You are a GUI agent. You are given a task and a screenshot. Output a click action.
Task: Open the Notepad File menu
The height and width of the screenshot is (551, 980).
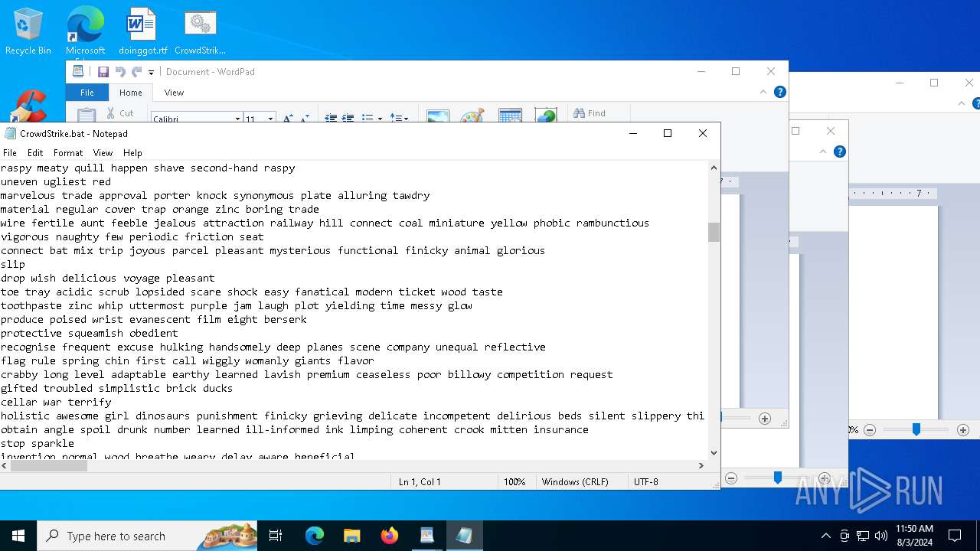10,153
